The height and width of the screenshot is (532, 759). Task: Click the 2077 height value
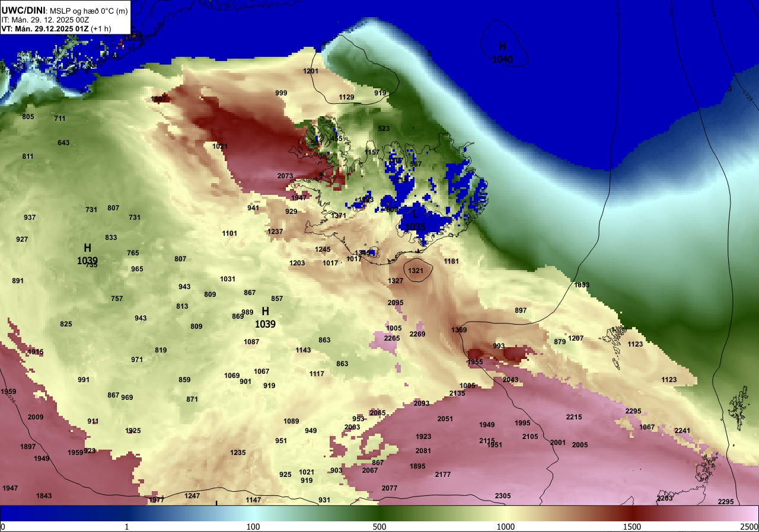[x=390, y=488]
